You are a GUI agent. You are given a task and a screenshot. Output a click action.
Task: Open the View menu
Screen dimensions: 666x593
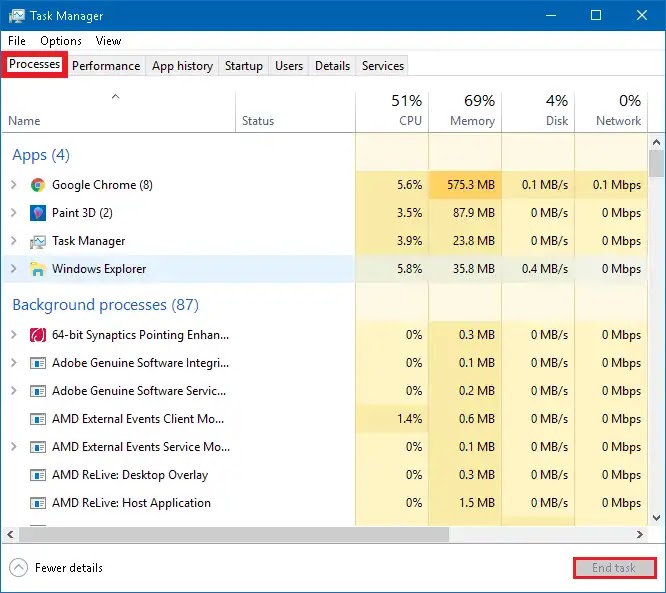click(x=108, y=41)
